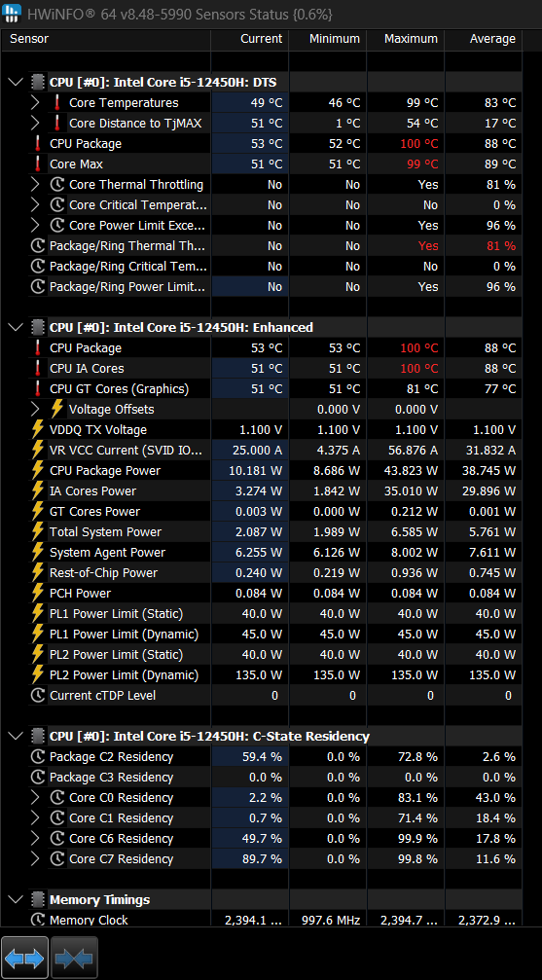Select PL1 Power Limit (Dynamic) label
The image size is (542, 980).
click(124, 635)
